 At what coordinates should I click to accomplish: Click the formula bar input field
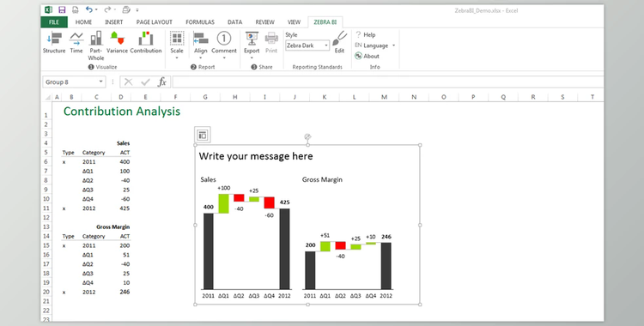pyautogui.click(x=388, y=82)
